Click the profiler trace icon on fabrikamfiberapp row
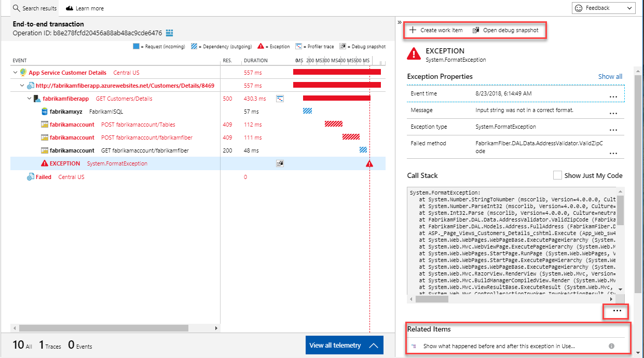This screenshot has width=644, height=358. (x=280, y=99)
